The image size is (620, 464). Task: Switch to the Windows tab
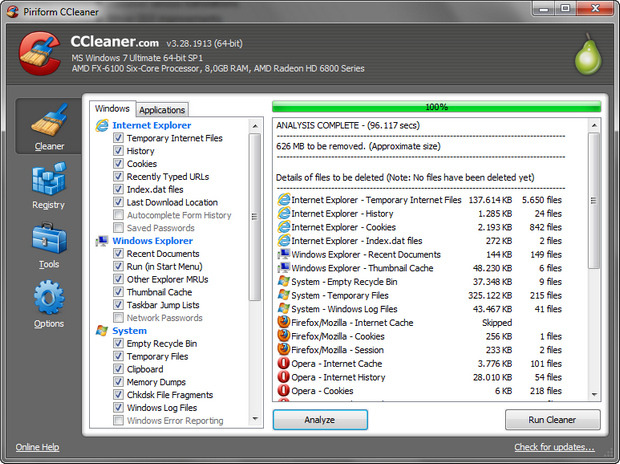pyautogui.click(x=112, y=108)
